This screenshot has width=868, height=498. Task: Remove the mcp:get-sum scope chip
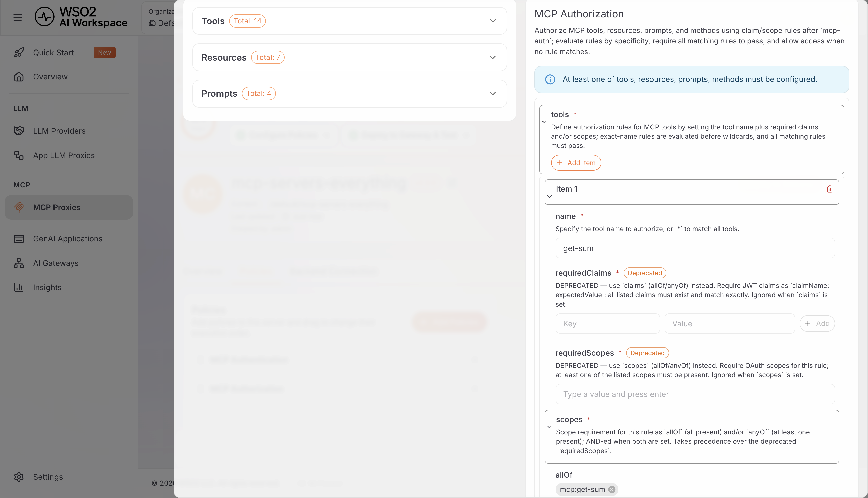click(x=612, y=489)
